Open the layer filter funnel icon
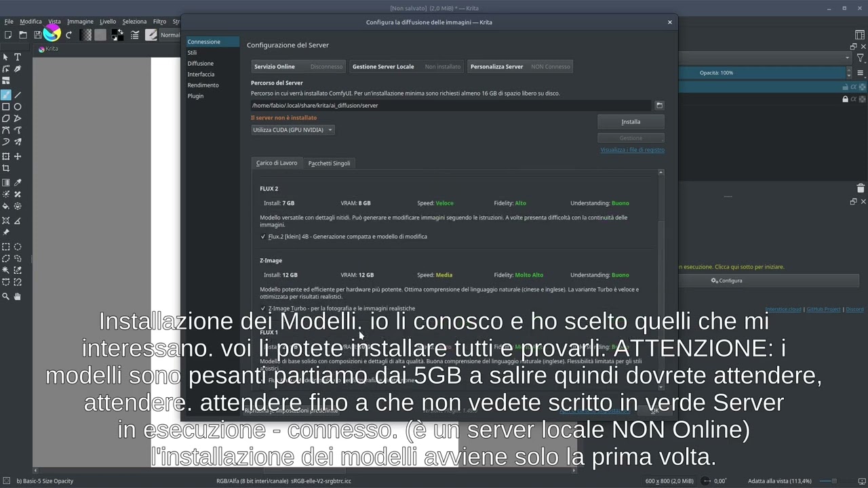This screenshot has height=488, width=868. tap(860, 58)
